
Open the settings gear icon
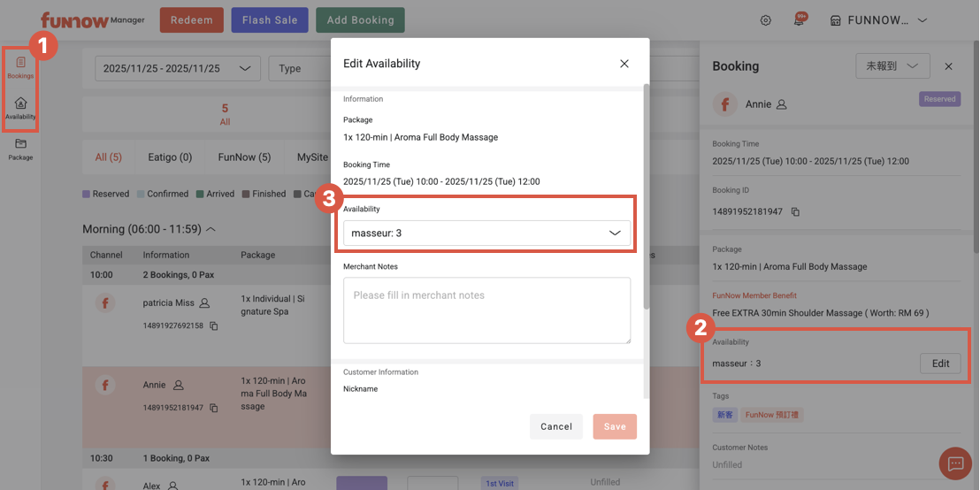tap(766, 20)
